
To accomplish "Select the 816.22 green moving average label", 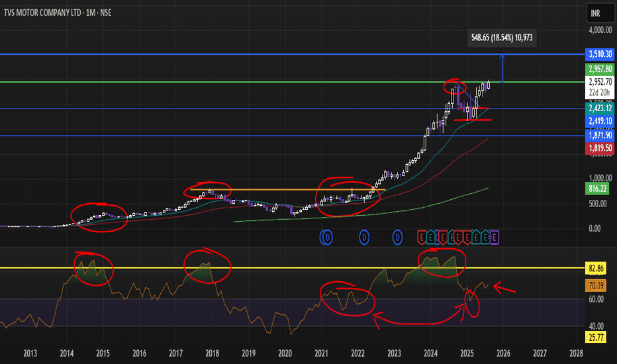I will tap(597, 189).
